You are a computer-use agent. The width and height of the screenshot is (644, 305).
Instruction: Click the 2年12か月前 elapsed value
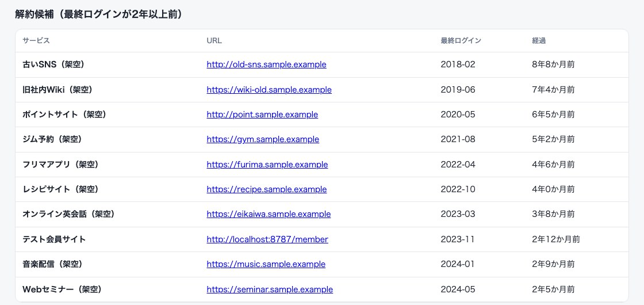coord(555,239)
